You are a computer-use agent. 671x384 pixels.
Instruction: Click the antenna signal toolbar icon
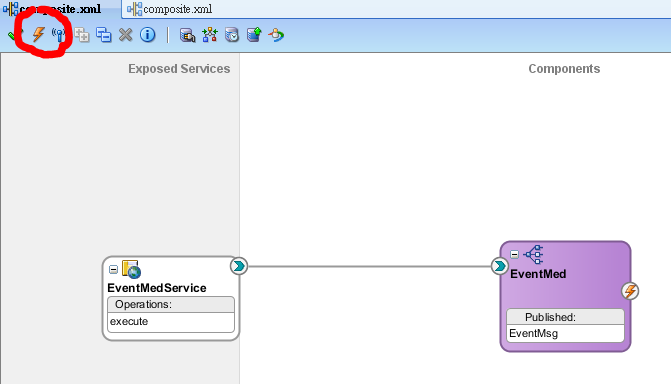pyautogui.click(x=59, y=35)
